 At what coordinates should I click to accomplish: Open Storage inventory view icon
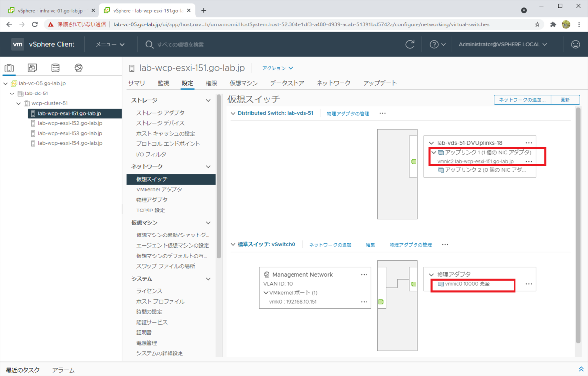coord(55,68)
